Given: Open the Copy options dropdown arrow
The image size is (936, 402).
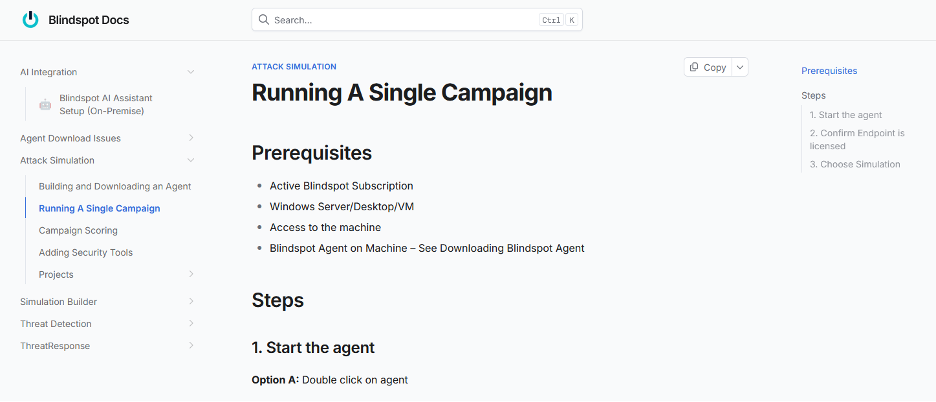Looking at the screenshot, I should pos(740,67).
